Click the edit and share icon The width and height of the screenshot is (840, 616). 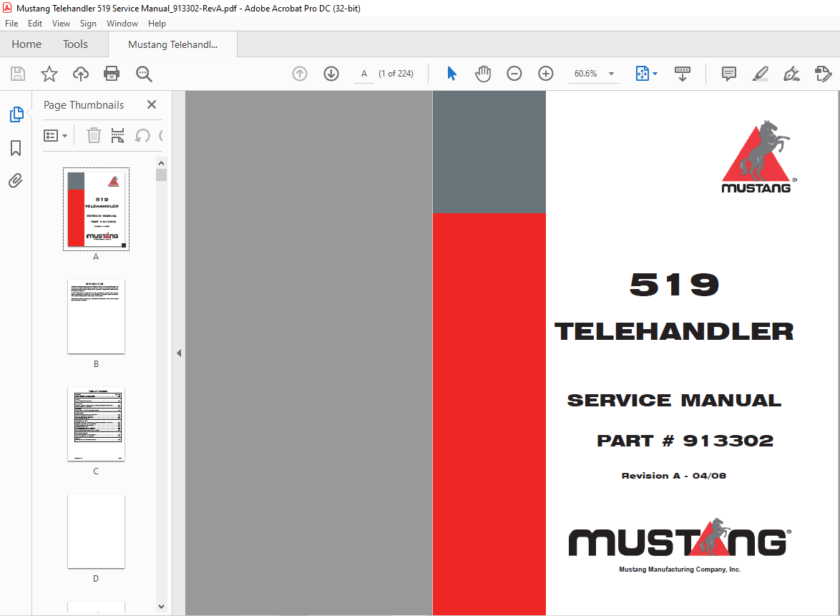[x=823, y=74]
